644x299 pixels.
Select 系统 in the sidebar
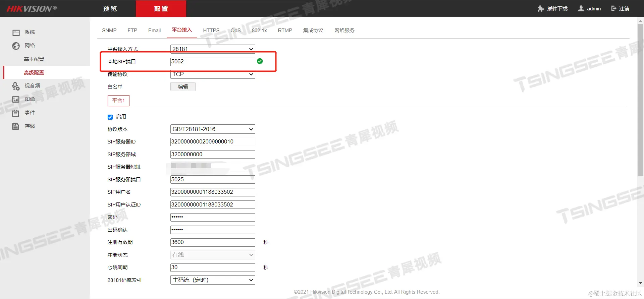click(30, 32)
